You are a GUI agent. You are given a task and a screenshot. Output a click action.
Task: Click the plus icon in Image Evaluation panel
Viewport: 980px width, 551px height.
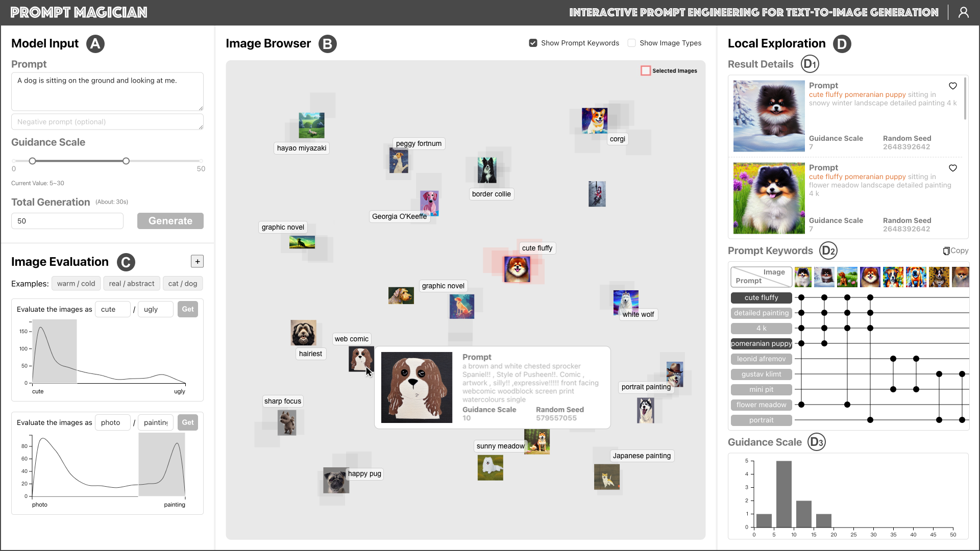(x=197, y=262)
